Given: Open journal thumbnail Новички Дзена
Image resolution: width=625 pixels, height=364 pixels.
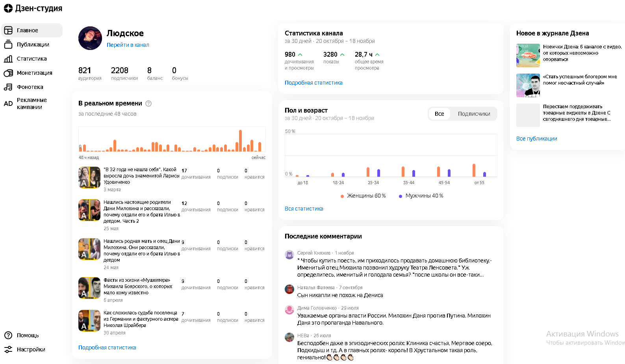Looking at the screenshot, I should click(528, 55).
